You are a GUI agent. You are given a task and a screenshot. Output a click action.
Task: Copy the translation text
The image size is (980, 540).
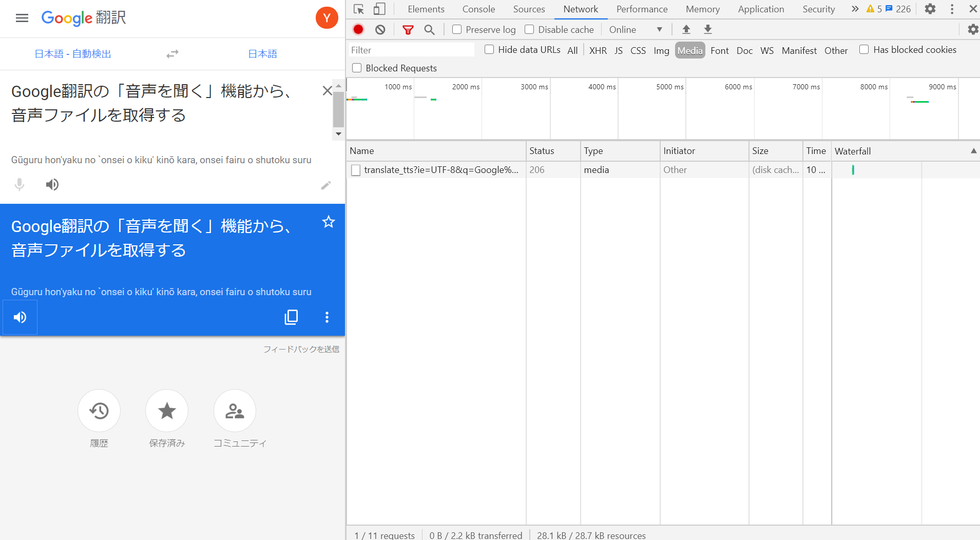coord(291,317)
